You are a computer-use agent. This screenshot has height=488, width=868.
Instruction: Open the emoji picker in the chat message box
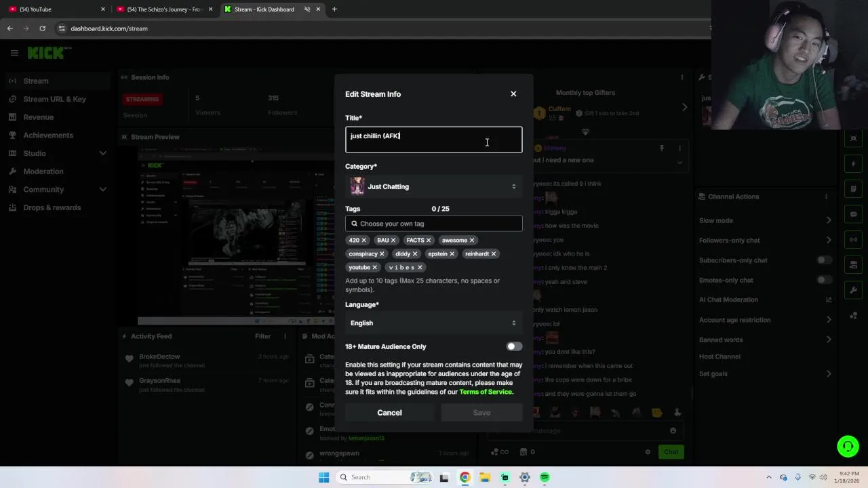click(x=673, y=430)
